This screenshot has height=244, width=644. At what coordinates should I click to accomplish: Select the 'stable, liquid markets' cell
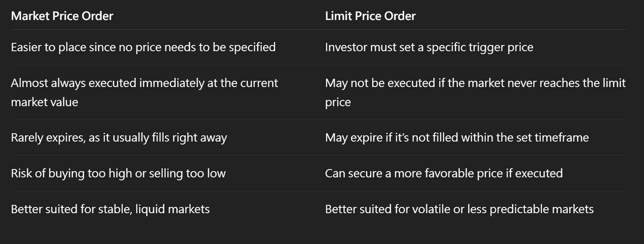click(x=110, y=209)
